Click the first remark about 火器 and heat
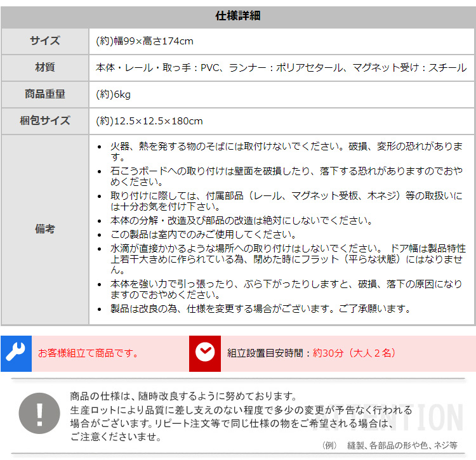 coord(286,152)
